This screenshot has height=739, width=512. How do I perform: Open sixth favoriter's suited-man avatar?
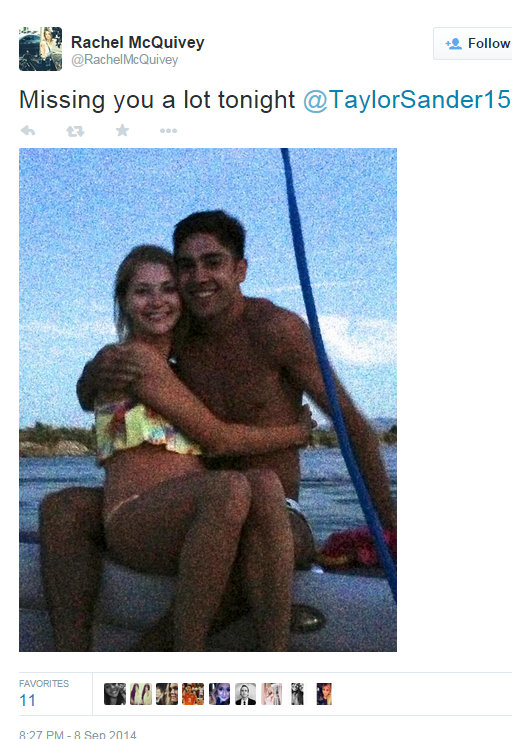click(246, 694)
